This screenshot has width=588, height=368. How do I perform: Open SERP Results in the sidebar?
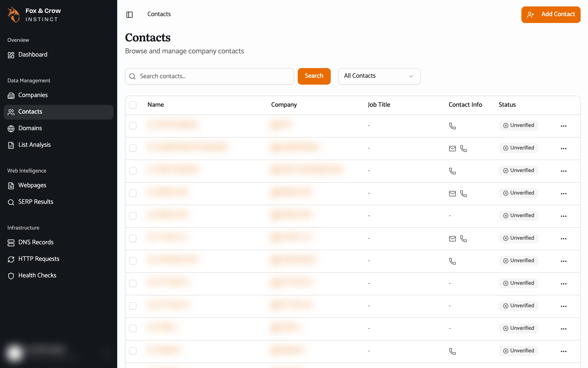[58, 202]
